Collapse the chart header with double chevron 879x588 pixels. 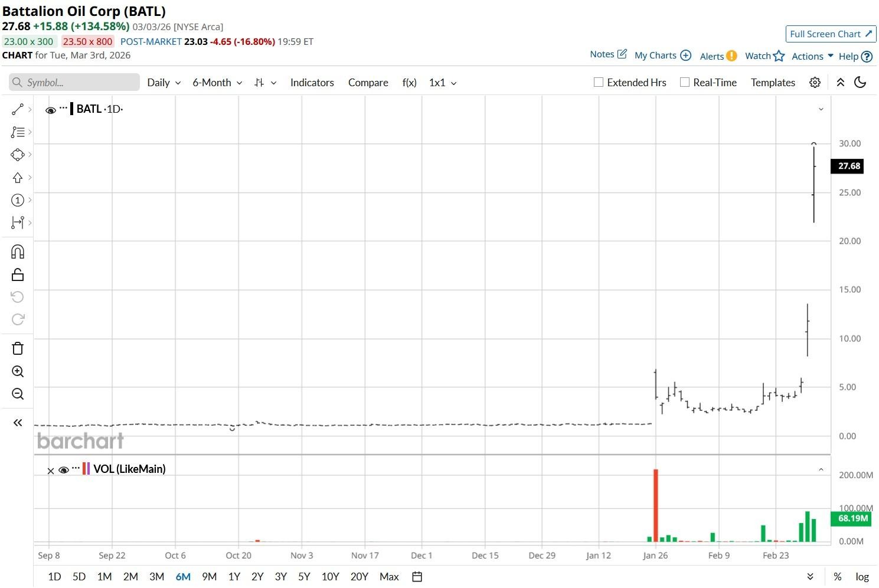click(x=841, y=83)
